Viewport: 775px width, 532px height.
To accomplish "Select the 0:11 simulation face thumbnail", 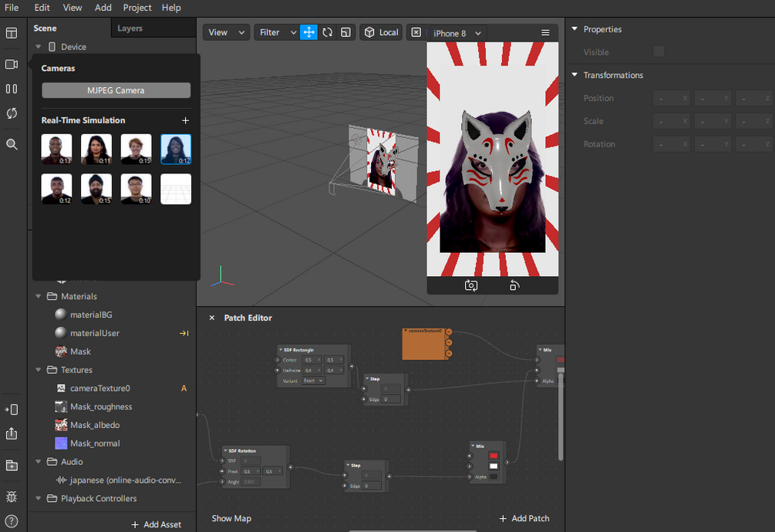I will tap(96, 149).
